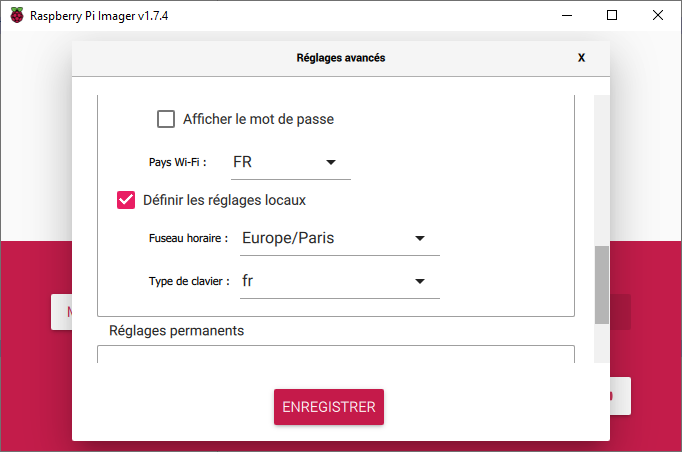Image resolution: width=682 pixels, height=452 pixels.
Task: Click the Raspberry Pi logo icon
Action: (x=17, y=16)
